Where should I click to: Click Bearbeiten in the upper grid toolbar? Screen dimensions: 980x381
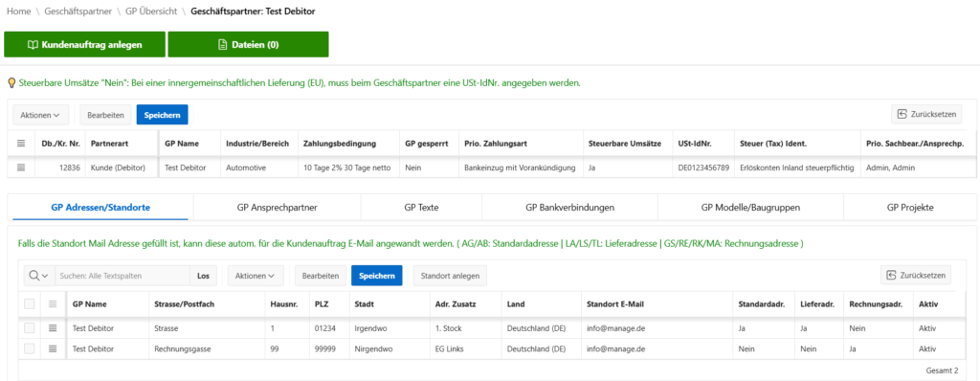(105, 115)
